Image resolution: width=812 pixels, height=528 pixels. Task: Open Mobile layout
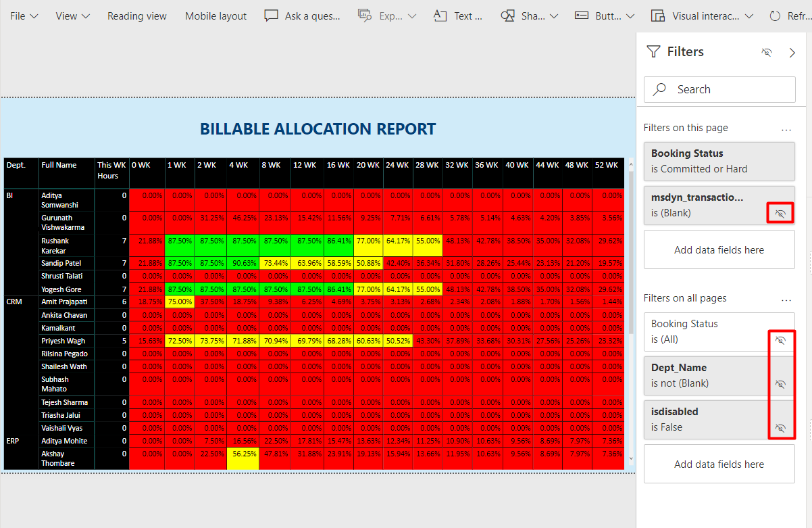pos(215,16)
